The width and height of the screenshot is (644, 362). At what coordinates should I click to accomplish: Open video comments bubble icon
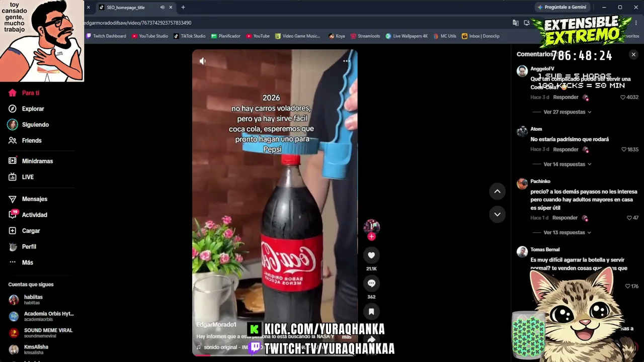point(371,284)
